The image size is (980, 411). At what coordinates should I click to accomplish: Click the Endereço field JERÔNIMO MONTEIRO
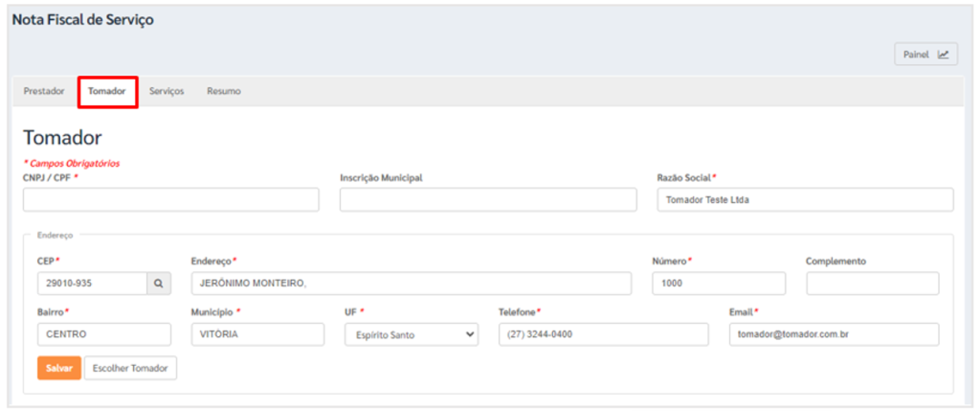(x=412, y=284)
